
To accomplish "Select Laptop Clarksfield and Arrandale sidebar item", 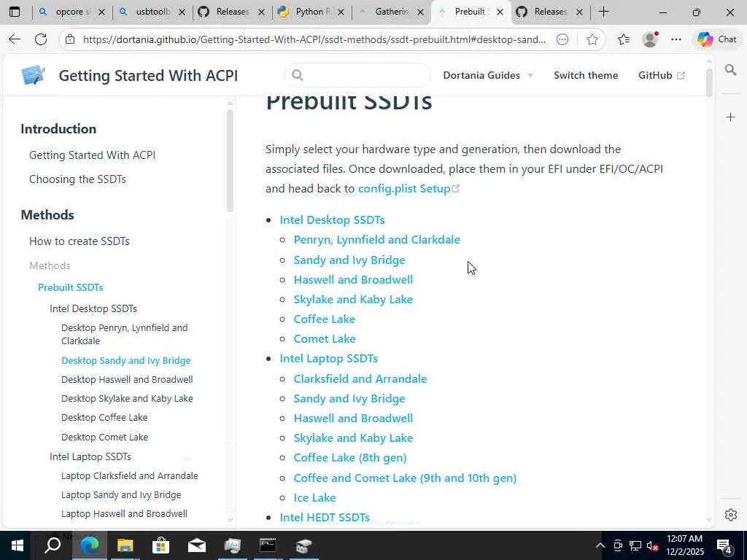I will 130,475.
